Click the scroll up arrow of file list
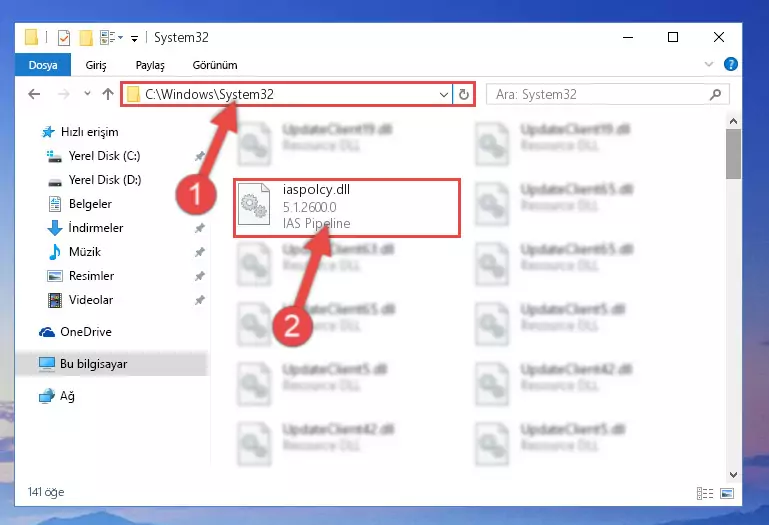Viewport: 769px width, 525px height. (733, 121)
